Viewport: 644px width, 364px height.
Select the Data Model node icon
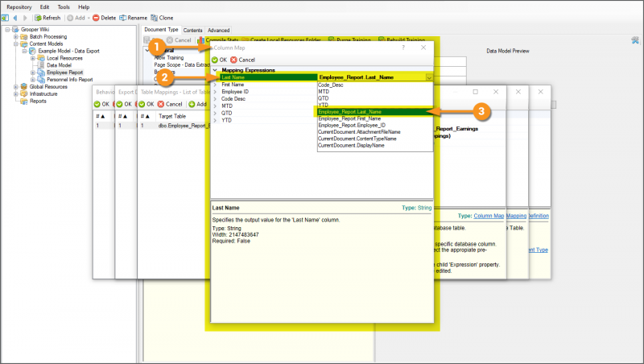click(x=41, y=65)
